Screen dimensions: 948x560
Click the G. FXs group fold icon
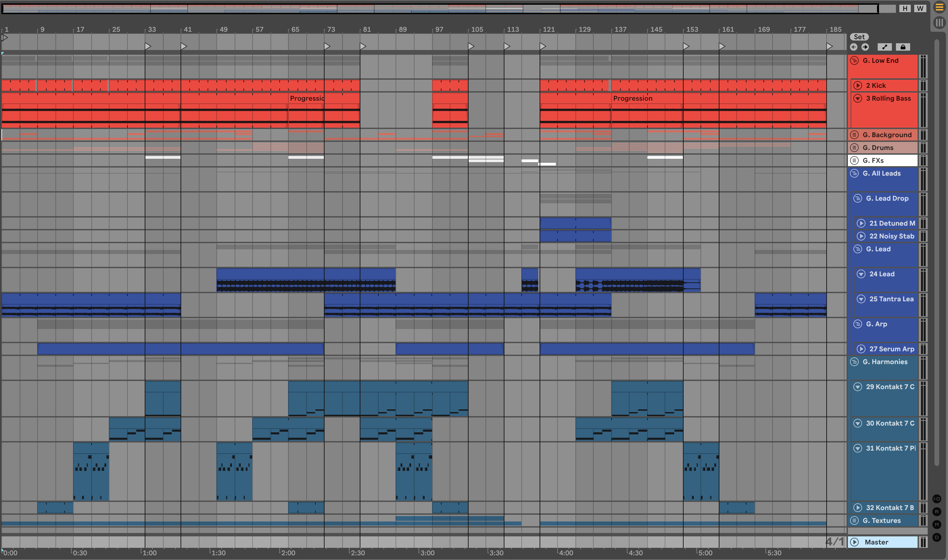(x=854, y=160)
